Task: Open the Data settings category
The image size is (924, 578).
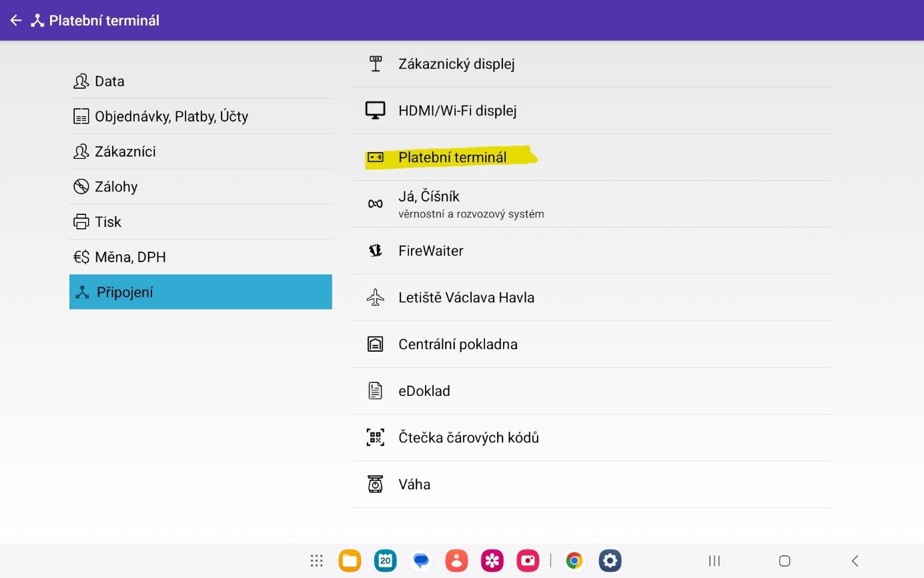Action: pos(201,81)
